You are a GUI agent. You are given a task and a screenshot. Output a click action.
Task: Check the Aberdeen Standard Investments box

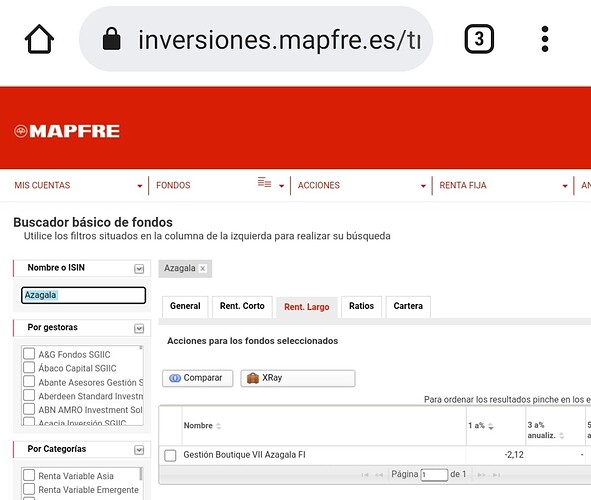pyautogui.click(x=29, y=395)
